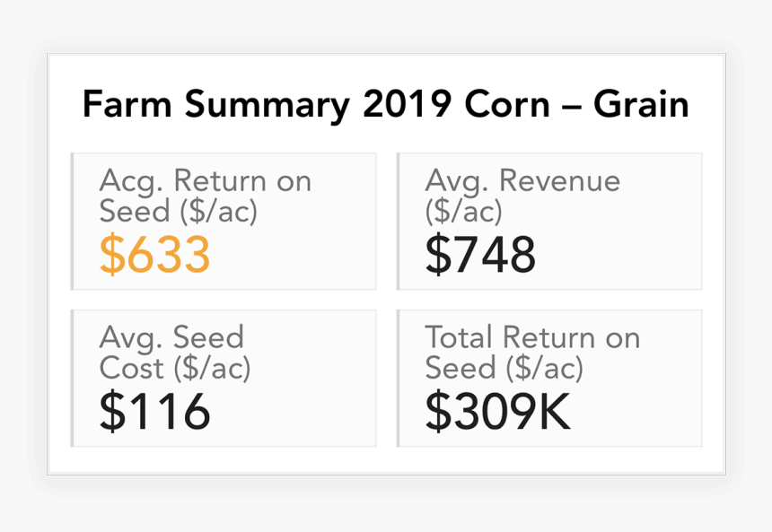This screenshot has width=772, height=532.
Task: Select the "Acg. Return on Seed" label
Action: (205, 196)
